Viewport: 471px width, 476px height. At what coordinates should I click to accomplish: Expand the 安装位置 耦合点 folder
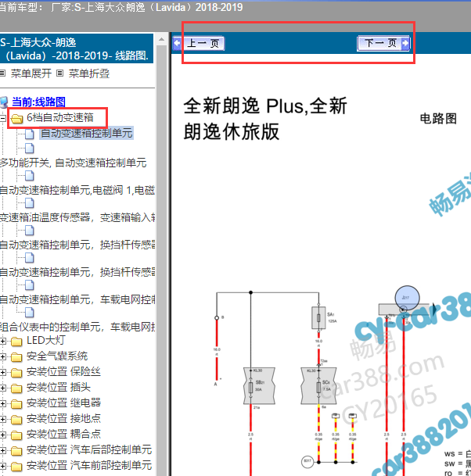click(x=2, y=435)
